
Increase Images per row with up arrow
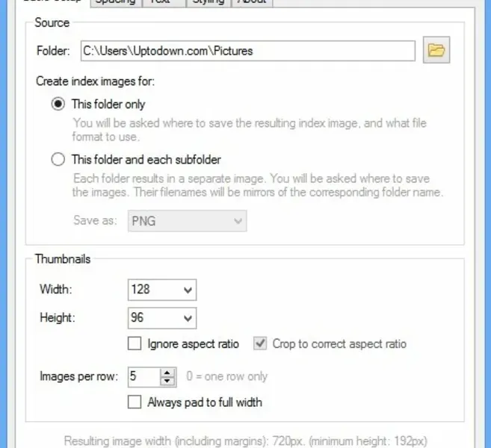click(168, 373)
